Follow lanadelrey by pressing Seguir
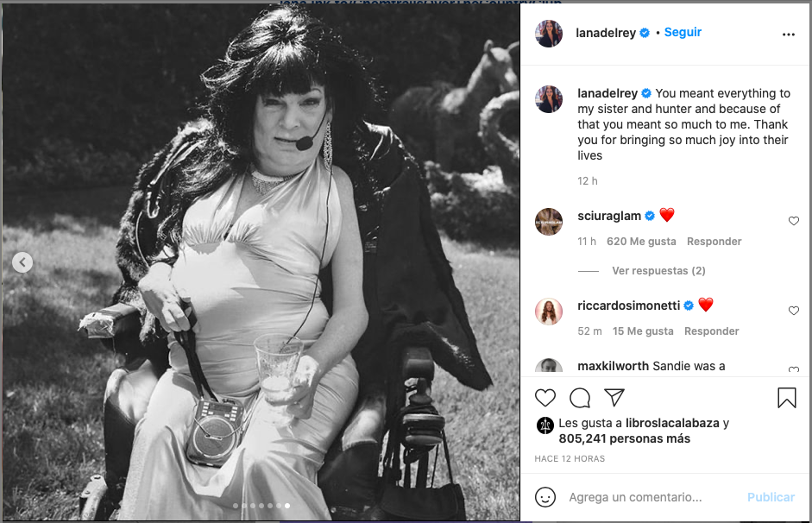Screen dimensions: 812x523 point(683,32)
